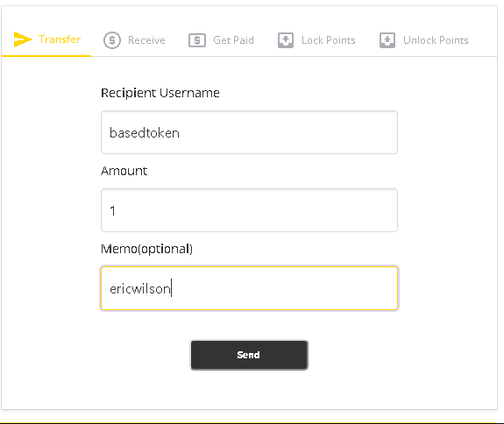Focus the Recipient Username input field

click(249, 132)
